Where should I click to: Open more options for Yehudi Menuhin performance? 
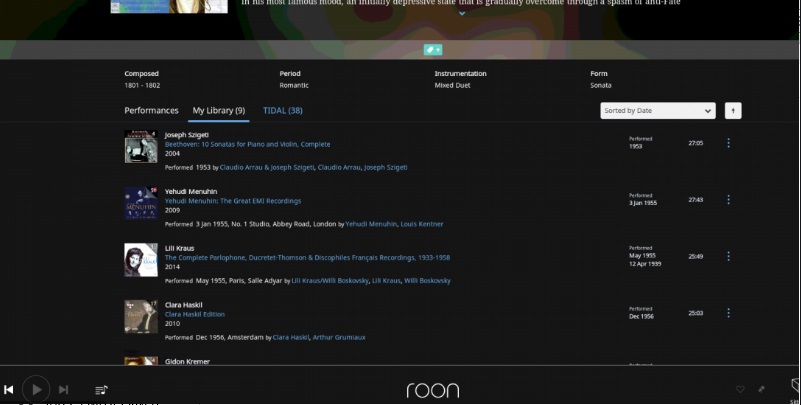click(x=728, y=200)
